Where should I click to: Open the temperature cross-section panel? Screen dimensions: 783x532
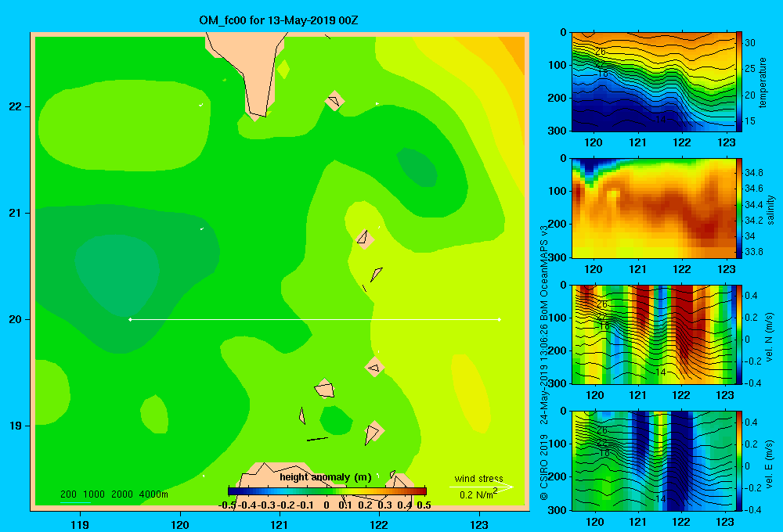pyautogui.click(x=654, y=82)
